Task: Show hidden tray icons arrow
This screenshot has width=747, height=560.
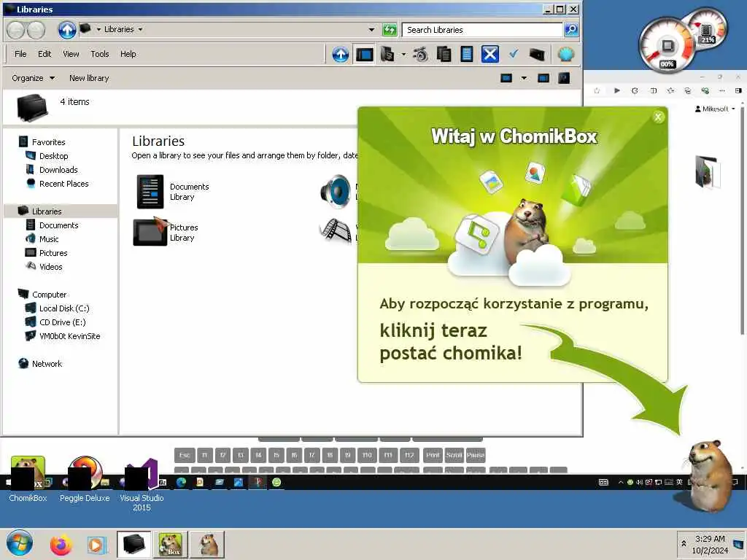Action: coord(684,543)
